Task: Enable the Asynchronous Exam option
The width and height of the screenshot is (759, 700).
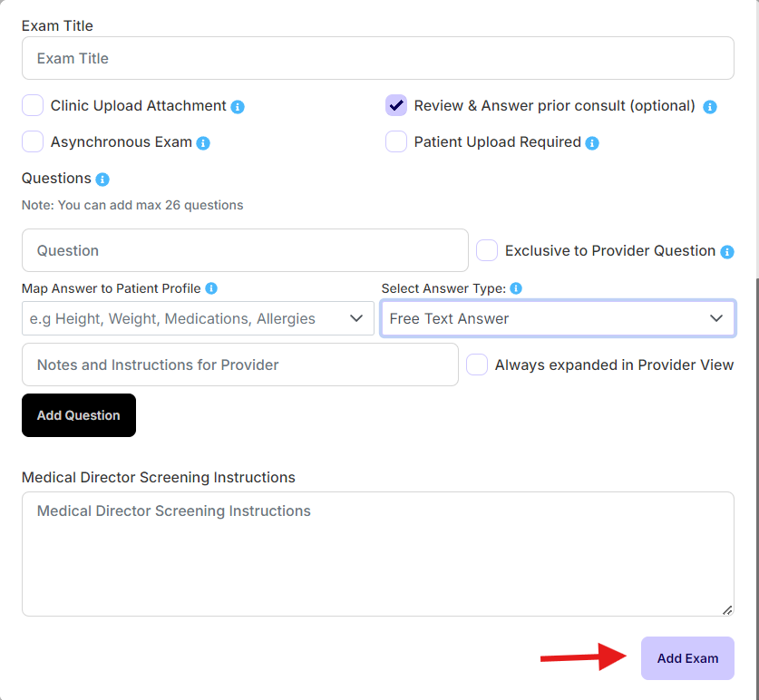Action: pyautogui.click(x=32, y=142)
